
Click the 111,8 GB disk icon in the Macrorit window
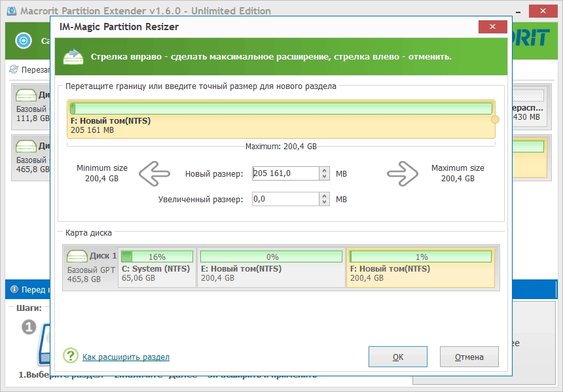pos(26,96)
